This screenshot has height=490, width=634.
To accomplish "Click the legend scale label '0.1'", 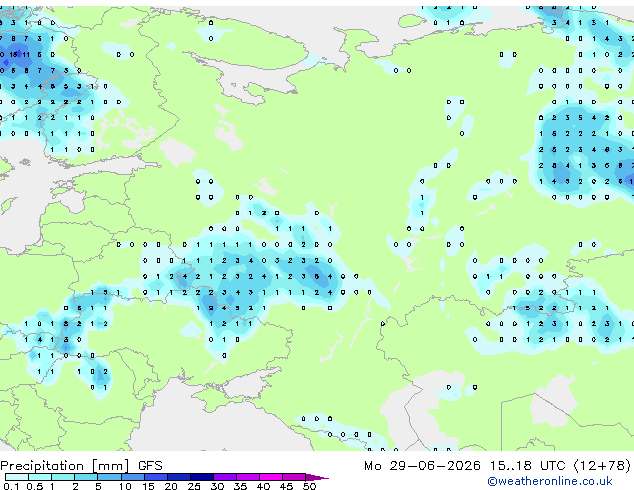I will pyautogui.click(x=12, y=486).
